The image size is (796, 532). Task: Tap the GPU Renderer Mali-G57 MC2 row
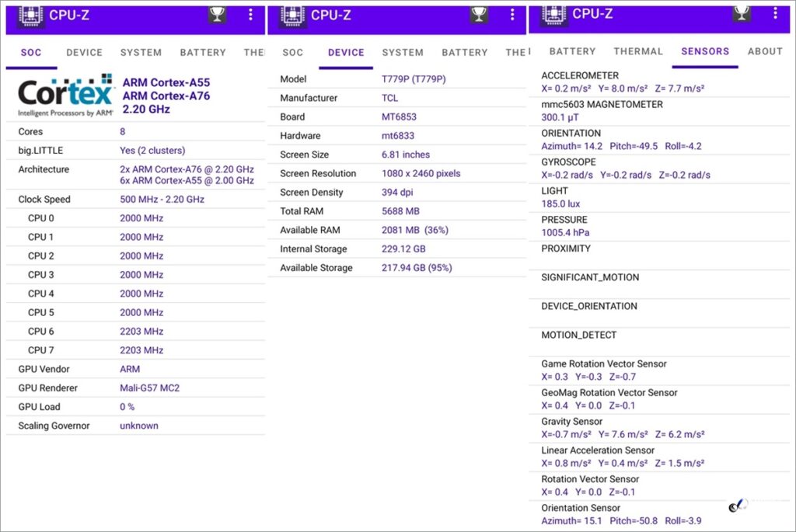(x=135, y=388)
